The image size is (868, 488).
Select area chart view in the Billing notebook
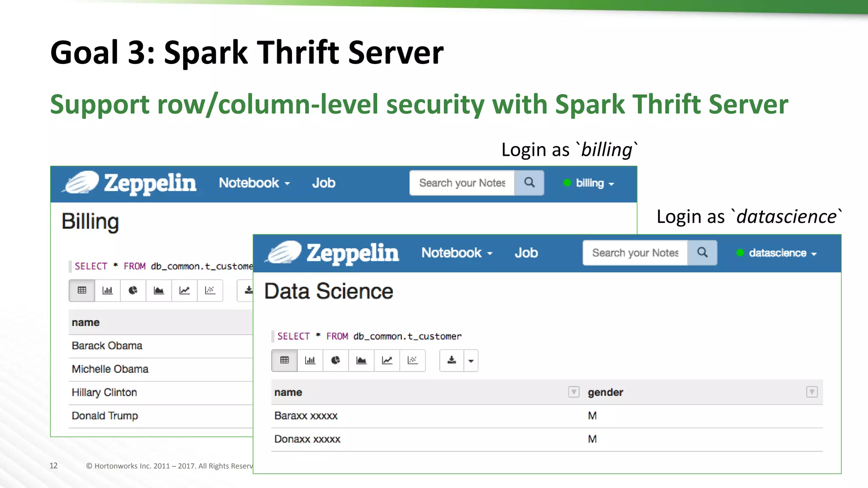pyautogui.click(x=159, y=291)
